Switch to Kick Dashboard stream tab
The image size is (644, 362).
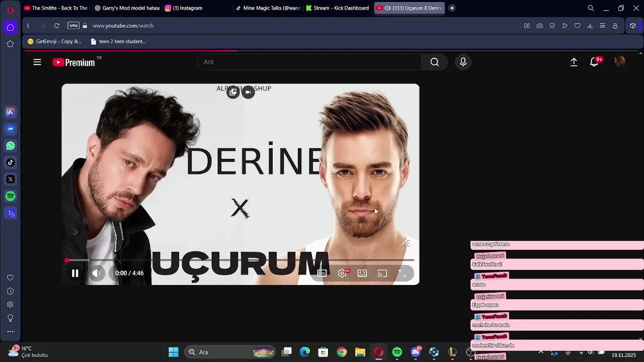[x=338, y=8]
